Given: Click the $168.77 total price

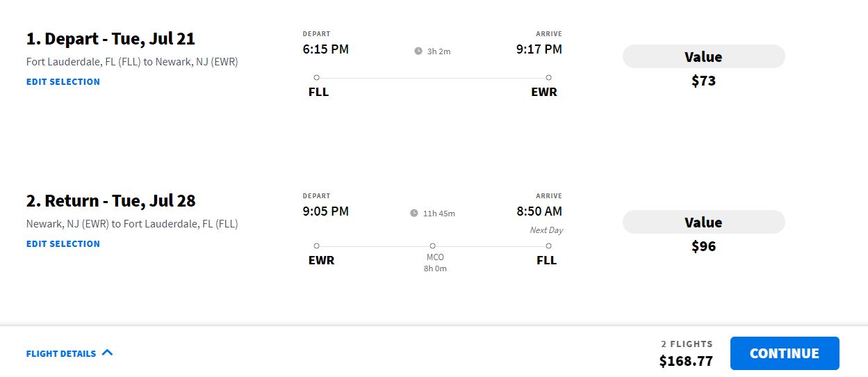Looking at the screenshot, I should [x=686, y=361].
